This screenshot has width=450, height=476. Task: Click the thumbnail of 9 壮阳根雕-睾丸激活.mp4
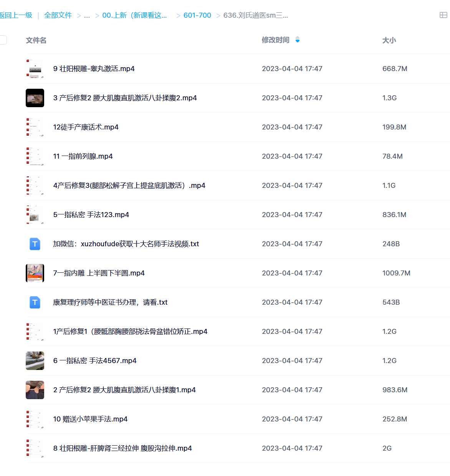click(x=35, y=68)
